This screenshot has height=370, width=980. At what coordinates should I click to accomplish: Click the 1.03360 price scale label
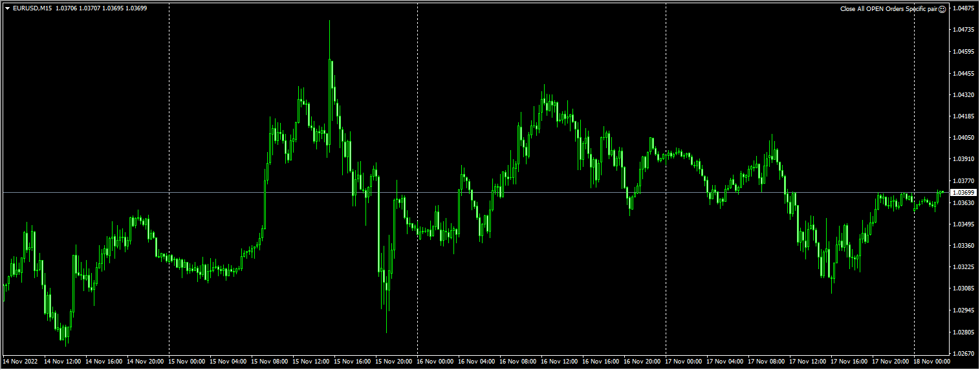coord(964,246)
